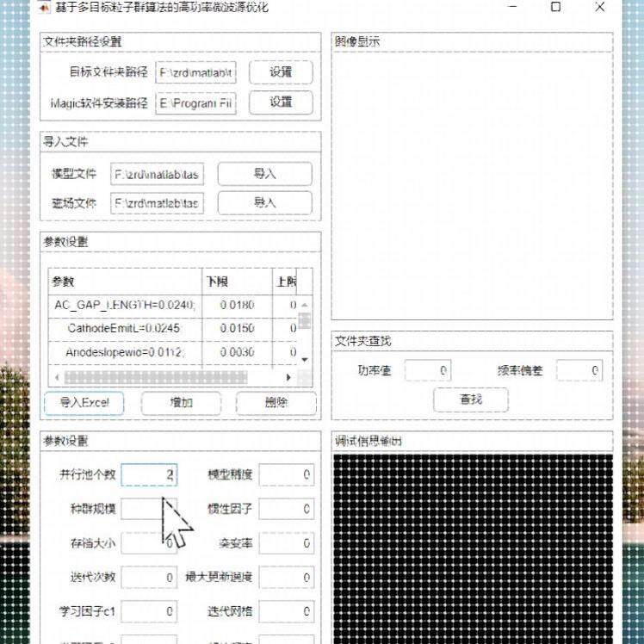The image size is (644, 644).
Task: Click the 惯性因子 input field
Action: click(287, 510)
